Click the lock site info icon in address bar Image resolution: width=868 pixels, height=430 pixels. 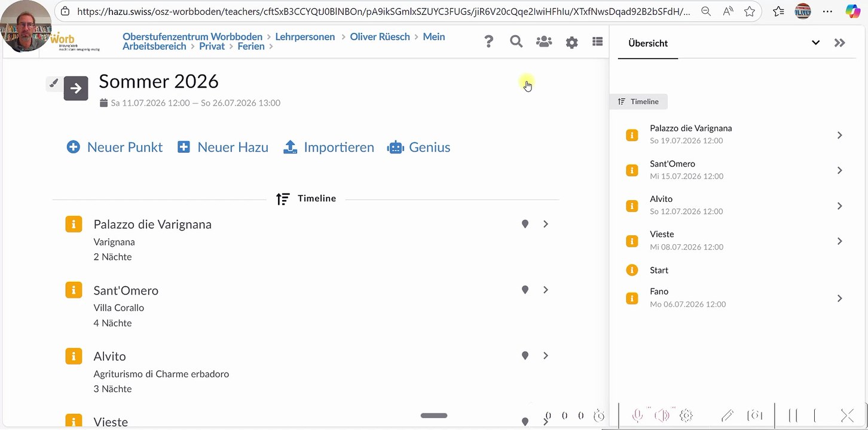(65, 11)
